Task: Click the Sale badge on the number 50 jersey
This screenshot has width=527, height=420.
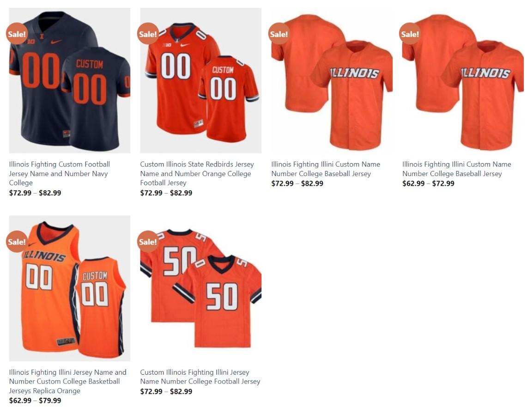Action: [x=148, y=242]
